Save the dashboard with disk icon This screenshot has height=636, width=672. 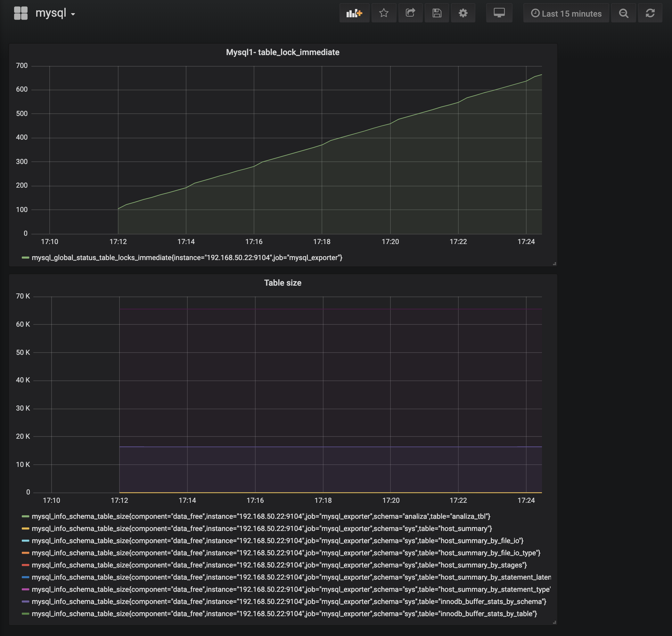pos(437,13)
